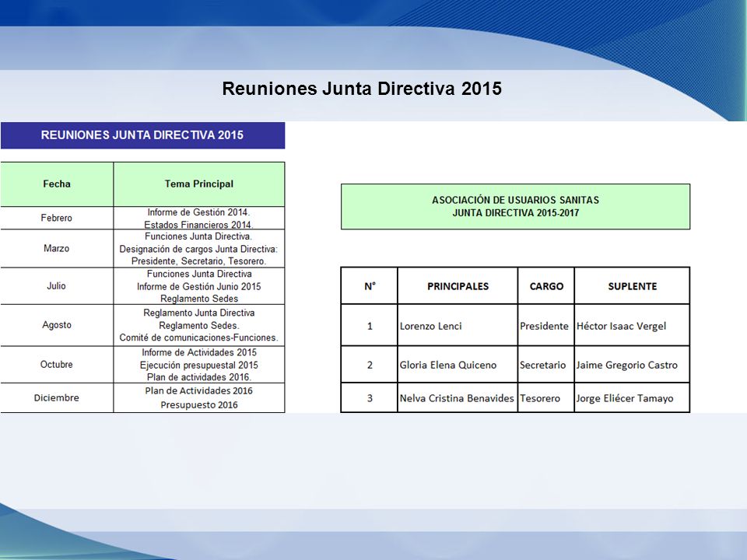This screenshot has height=560, width=747.
Task: Select the 'Secretario' cargo cell
Action: point(546,366)
